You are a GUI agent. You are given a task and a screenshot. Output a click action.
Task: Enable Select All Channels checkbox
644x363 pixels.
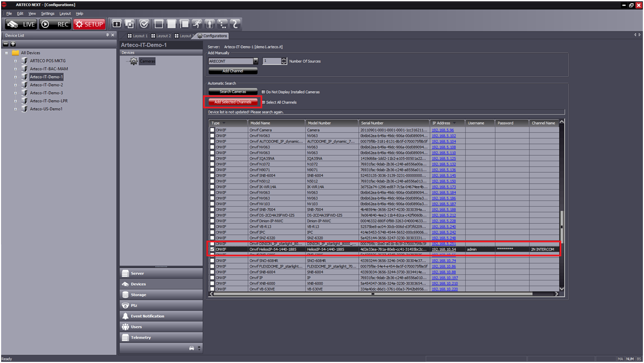tap(263, 102)
